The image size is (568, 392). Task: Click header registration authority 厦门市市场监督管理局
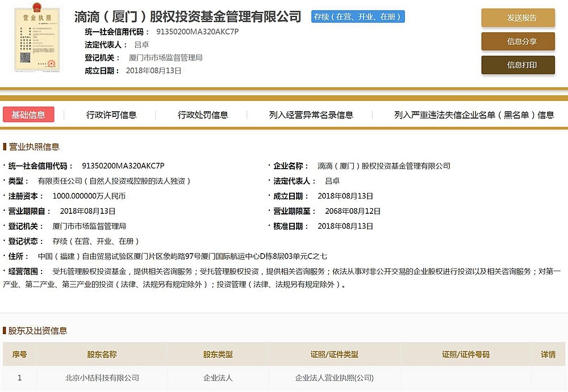165,57
